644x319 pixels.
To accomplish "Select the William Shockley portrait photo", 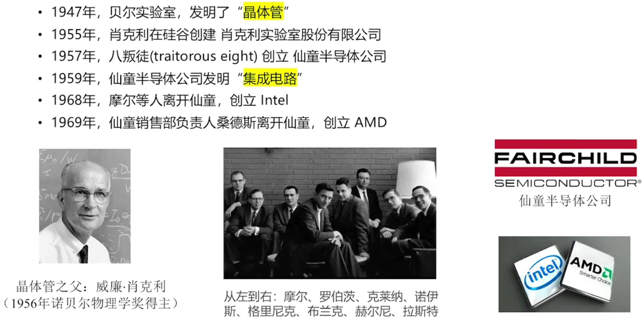I will 85,206.
